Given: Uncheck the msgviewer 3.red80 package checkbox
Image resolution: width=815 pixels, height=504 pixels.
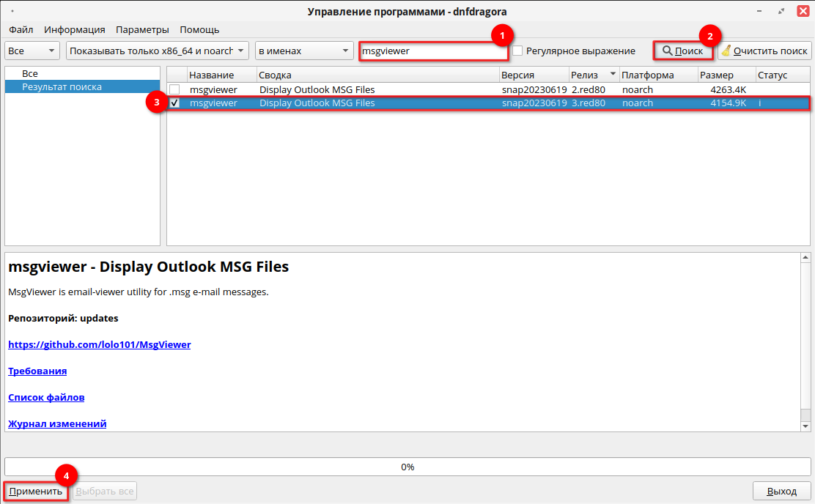Looking at the screenshot, I should (x=174, y=103).
